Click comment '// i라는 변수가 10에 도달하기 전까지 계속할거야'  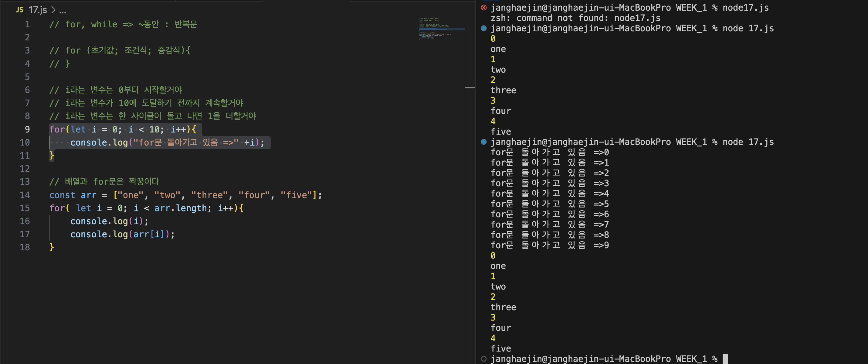(x=146, y=103)
